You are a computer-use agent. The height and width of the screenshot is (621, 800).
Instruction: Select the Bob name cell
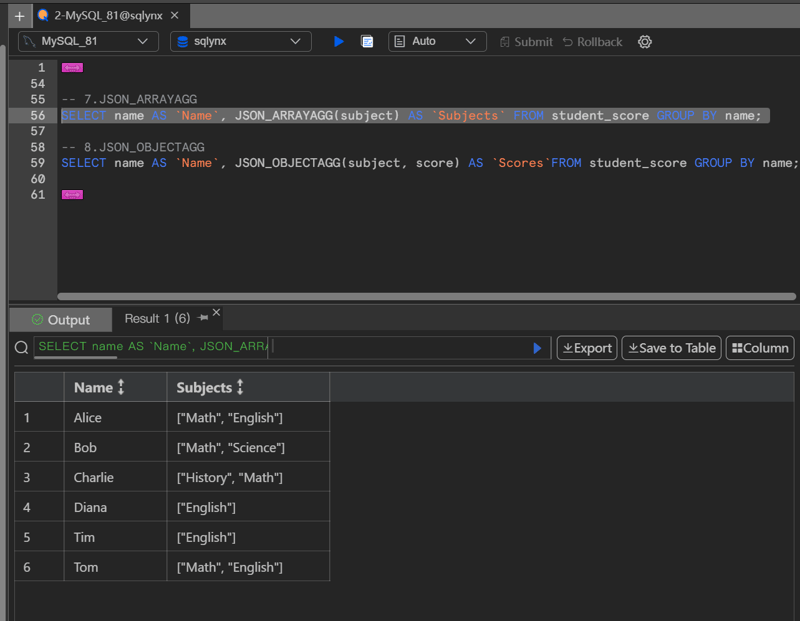tap(115, 448)
